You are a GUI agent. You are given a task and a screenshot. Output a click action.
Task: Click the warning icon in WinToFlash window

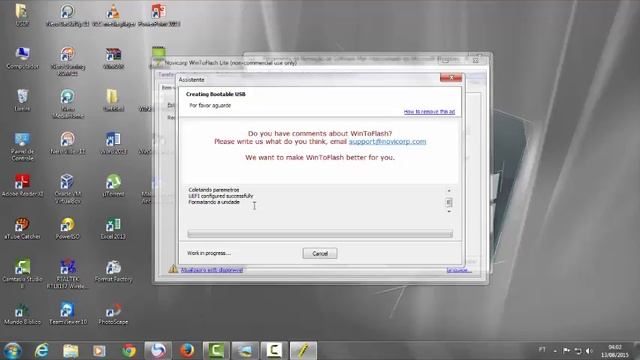173,269
